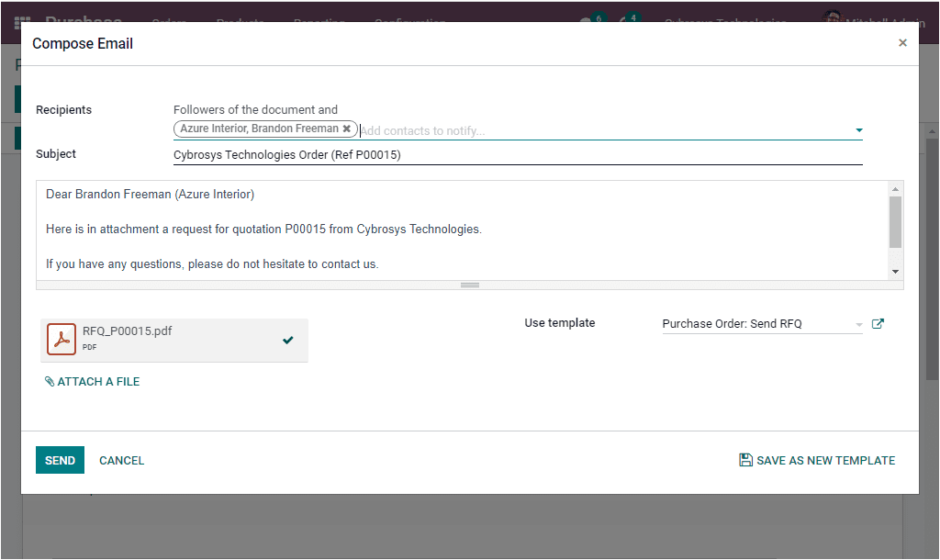Open activities using the icon showing 4
Viewport: 940px width, 560px height.
click(628, 18)
